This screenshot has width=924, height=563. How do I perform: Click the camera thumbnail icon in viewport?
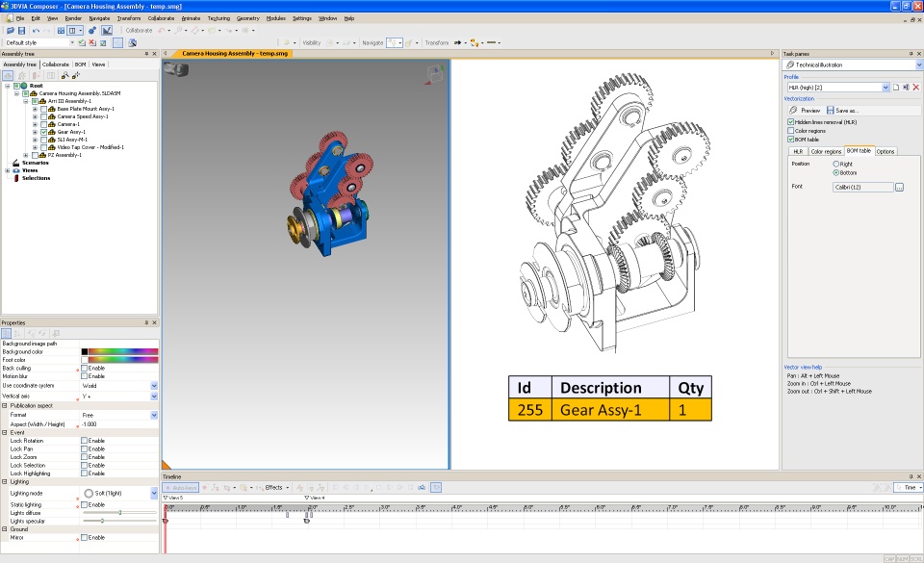click(x=176, y=69)
